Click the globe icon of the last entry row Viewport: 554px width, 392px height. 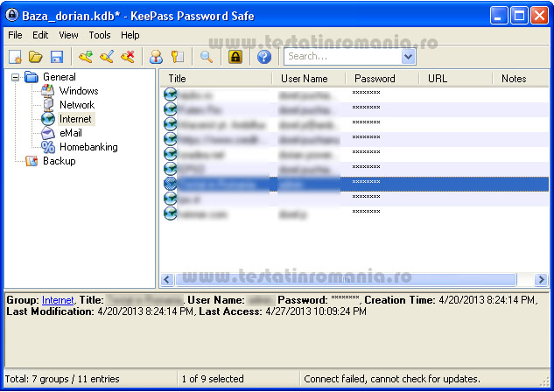pyautogui.click(x=171, y=213)
